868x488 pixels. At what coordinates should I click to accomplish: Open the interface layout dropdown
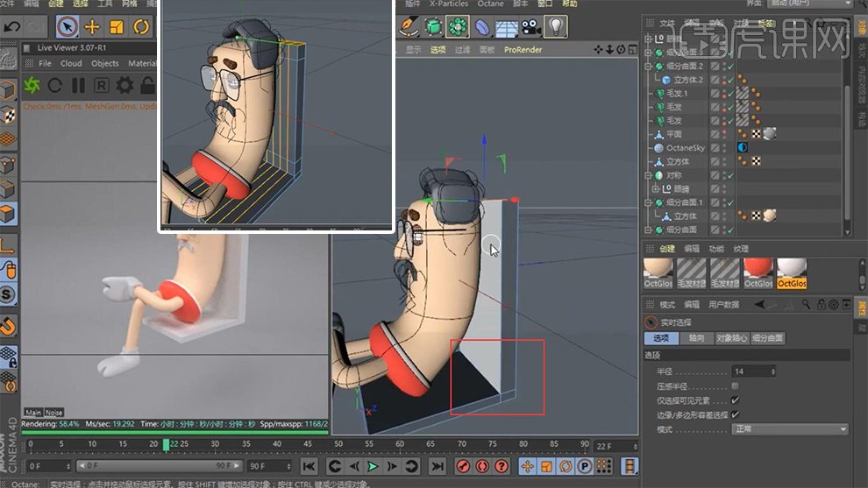810,4
